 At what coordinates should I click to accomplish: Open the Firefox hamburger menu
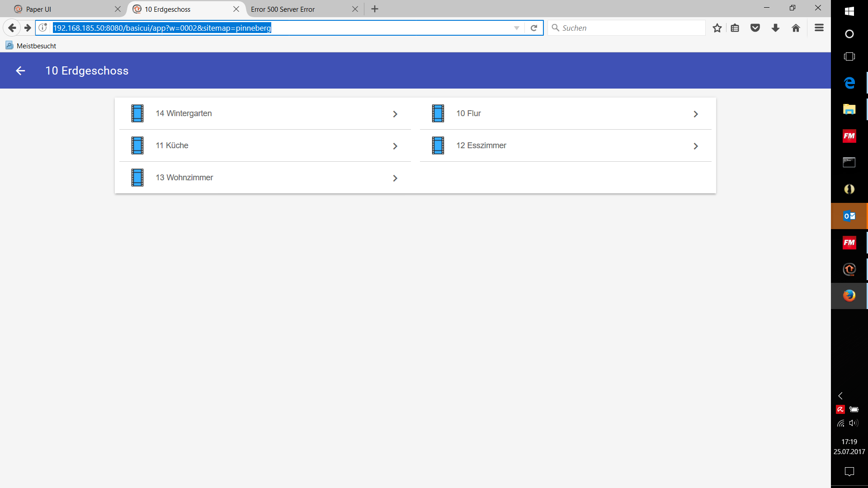coord(819,28)
